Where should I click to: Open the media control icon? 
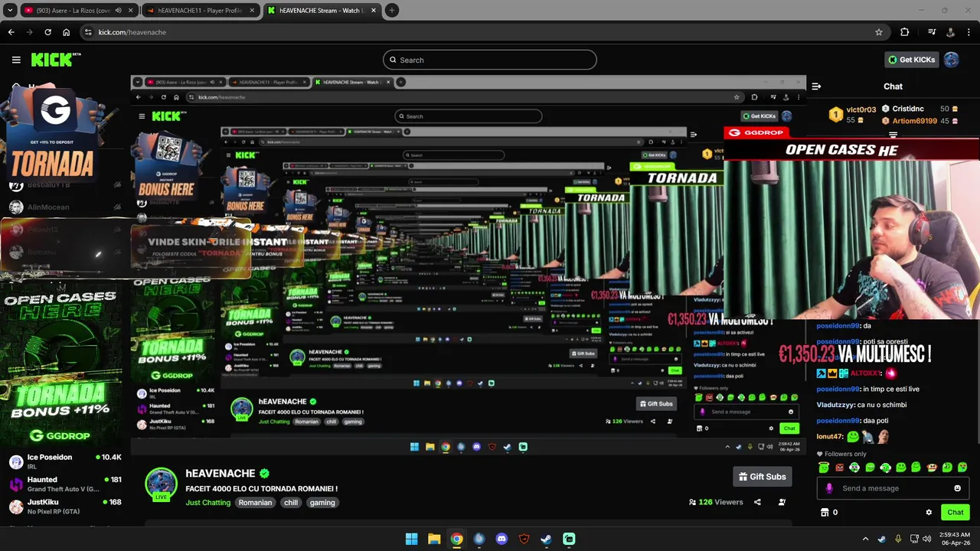click(932, 32)
